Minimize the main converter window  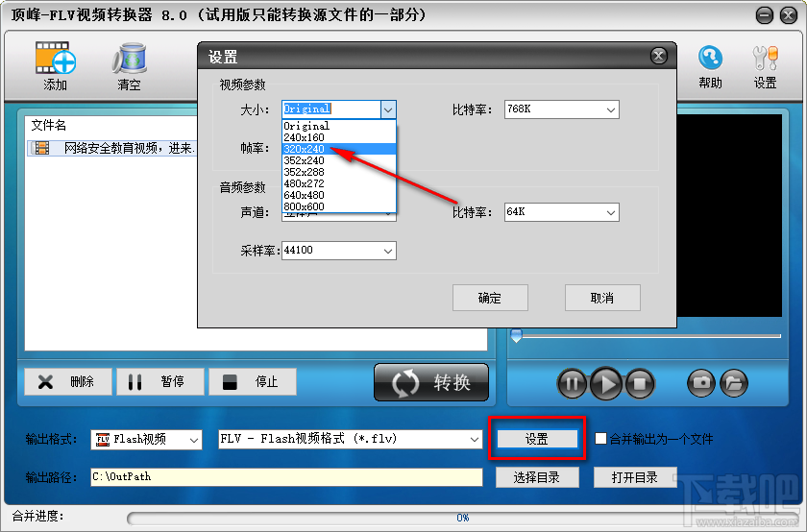(x=765, y=15)
